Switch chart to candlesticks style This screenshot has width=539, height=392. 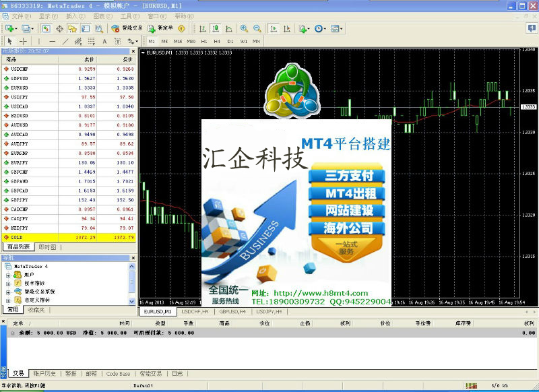216,28
